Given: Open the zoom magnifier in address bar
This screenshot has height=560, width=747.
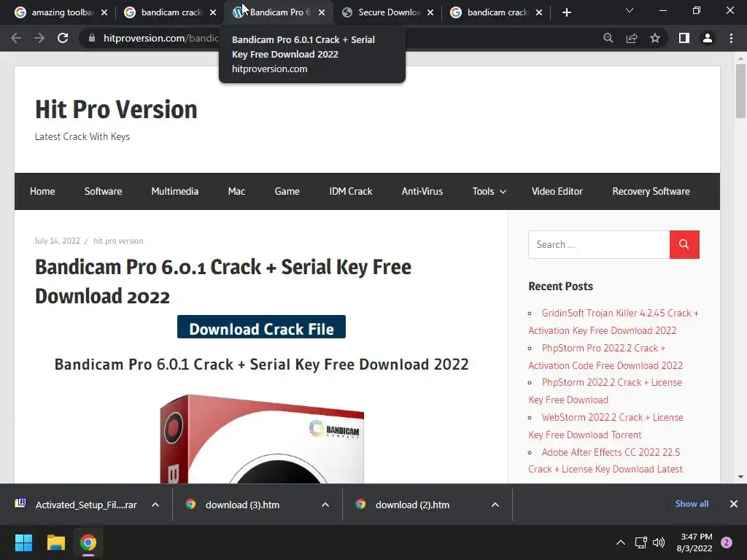Looking at the screenshot, I should coord(608,38).
